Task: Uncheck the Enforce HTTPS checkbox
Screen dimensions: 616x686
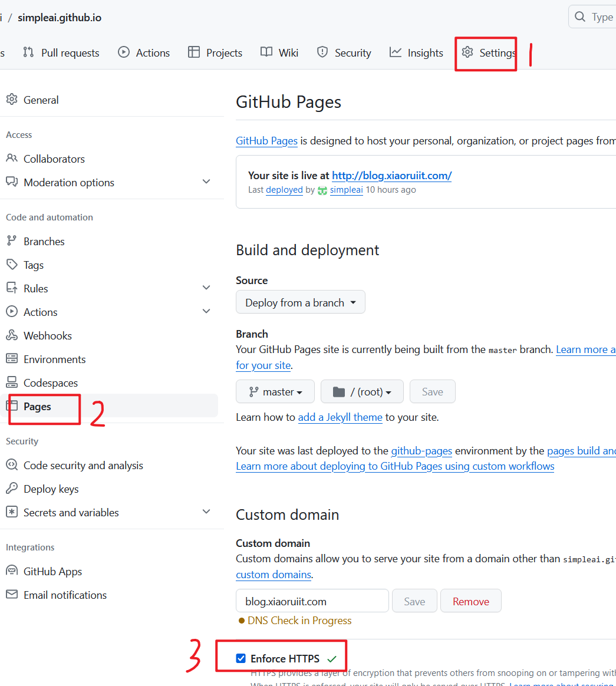Action: click(x=241, y=658)
